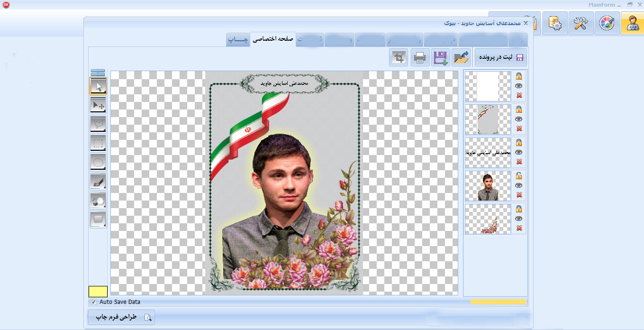The width and height of the screenshot is (644, 330).
Task: Toggle visibility of white background layer
Action: [x=519, y=86]
